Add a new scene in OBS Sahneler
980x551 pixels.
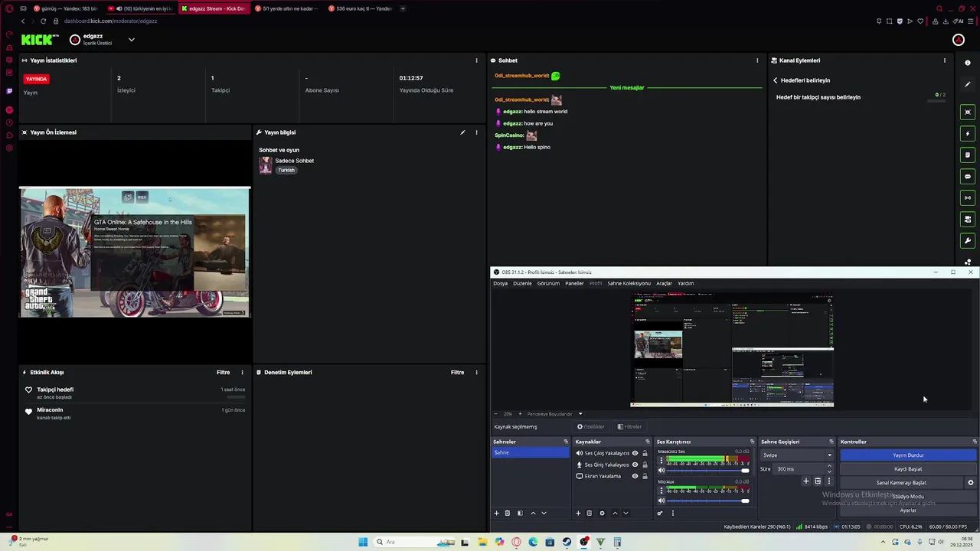coord(496,514)
